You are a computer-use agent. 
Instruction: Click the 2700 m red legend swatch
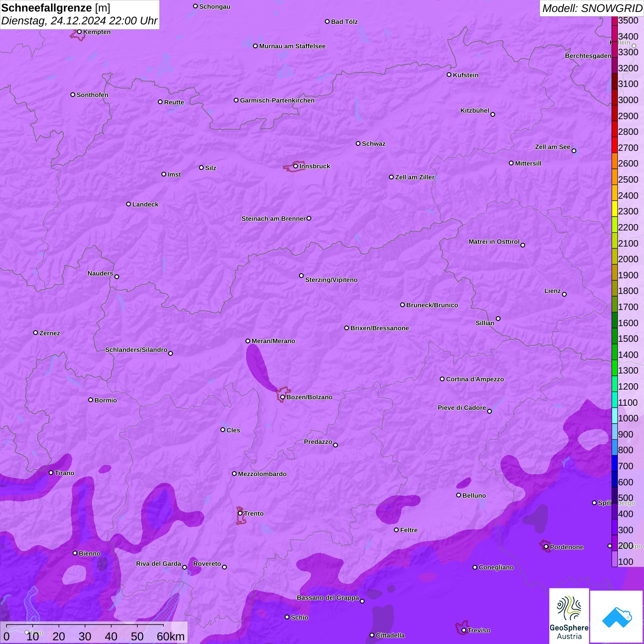(x=615, y=145)
